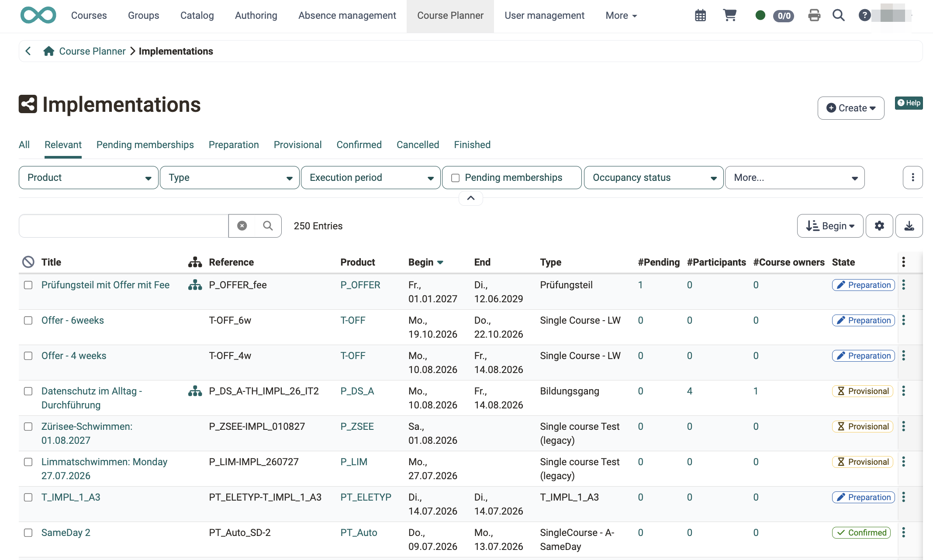This screenshot has height=560, width=933.
Task: Click structure icon in P_OFFER_fee row
Action: pos(195,285)
